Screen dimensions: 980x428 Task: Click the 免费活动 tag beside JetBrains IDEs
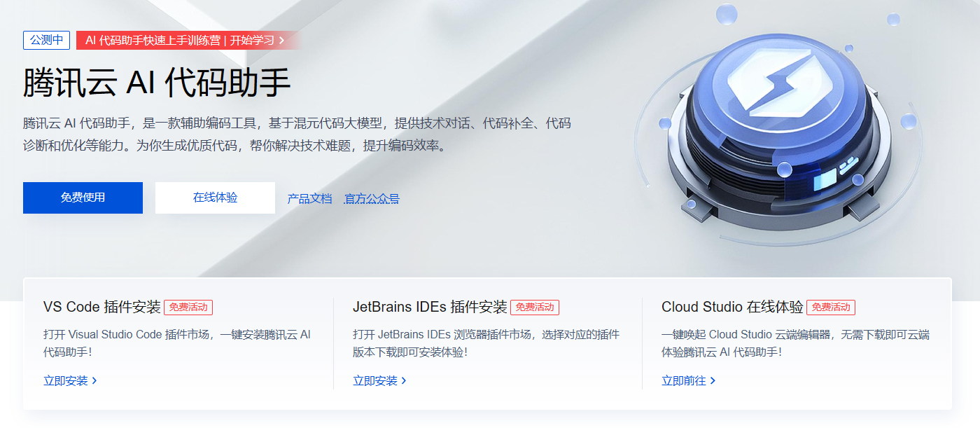(535, 307)
